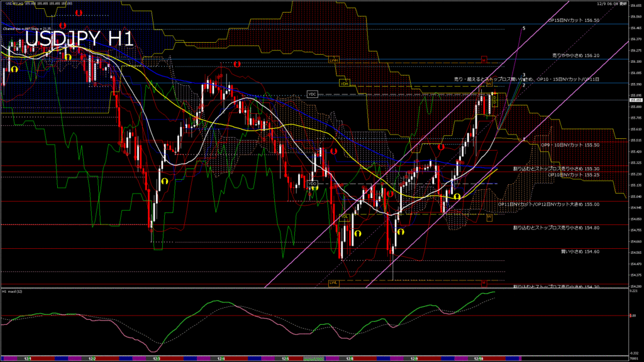Click wave number 5 projection label
This screenshot has width=644, height=362.
click(x=523, y=29)
